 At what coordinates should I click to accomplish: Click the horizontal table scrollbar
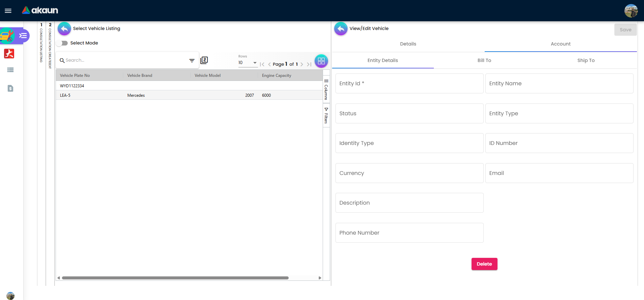pos(175,278)
